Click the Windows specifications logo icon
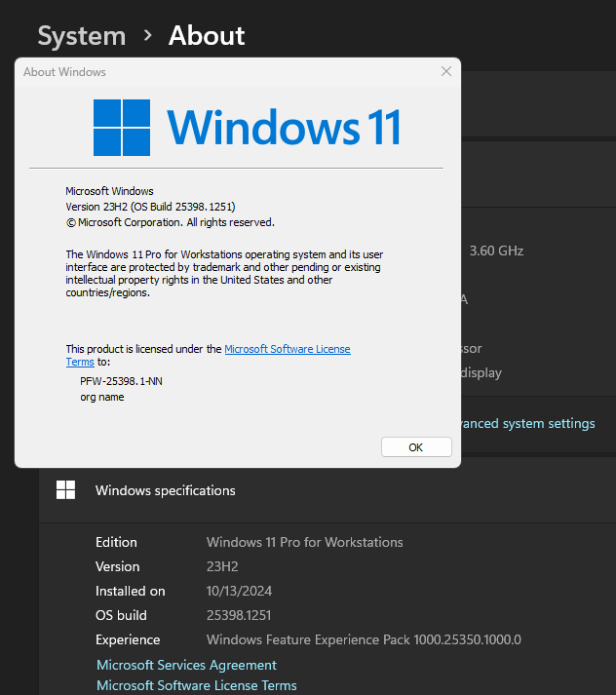This screenshot has height=695, width=616. pos(65,489)
